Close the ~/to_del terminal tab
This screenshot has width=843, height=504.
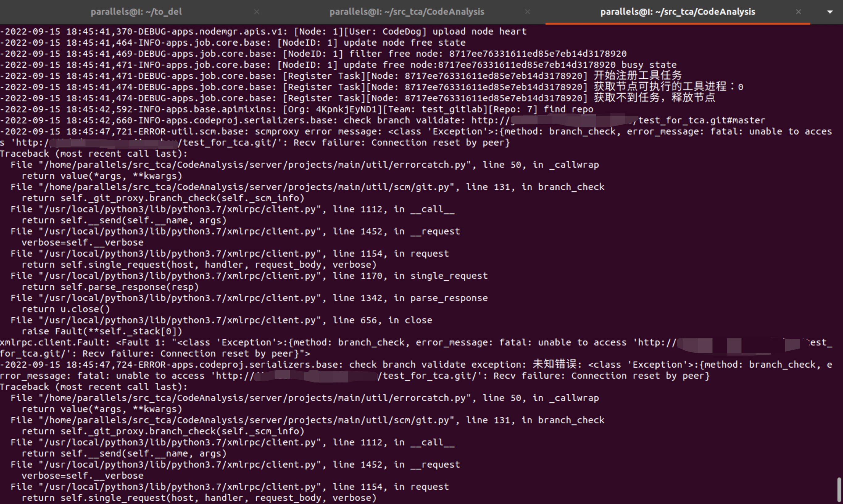[257, 12]
